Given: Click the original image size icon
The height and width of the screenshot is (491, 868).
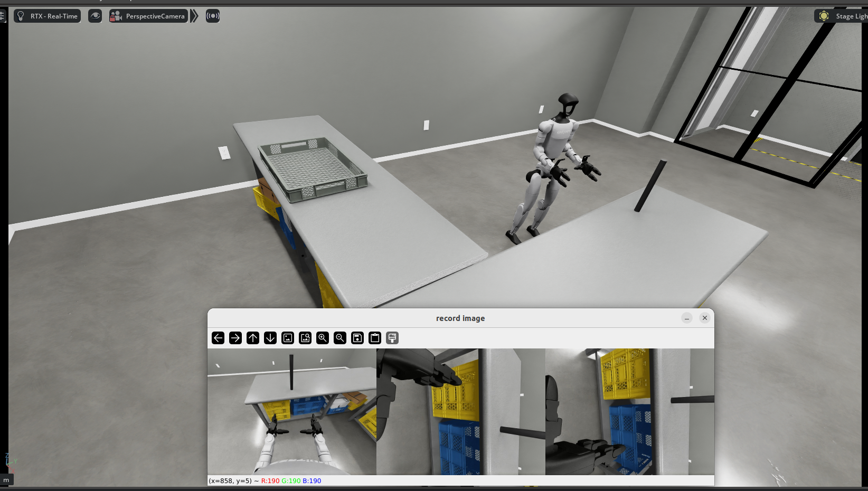Looking at the screenshot, I should pos(288,338).
